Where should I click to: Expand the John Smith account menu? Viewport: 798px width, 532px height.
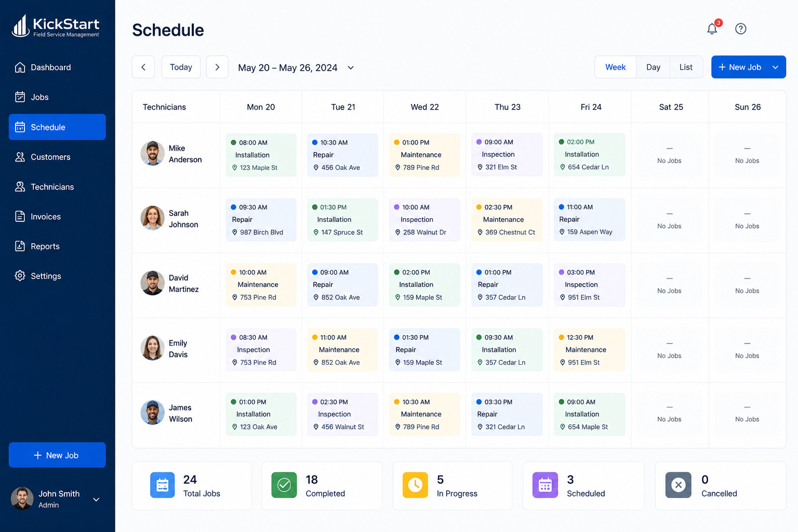(96, 499)
